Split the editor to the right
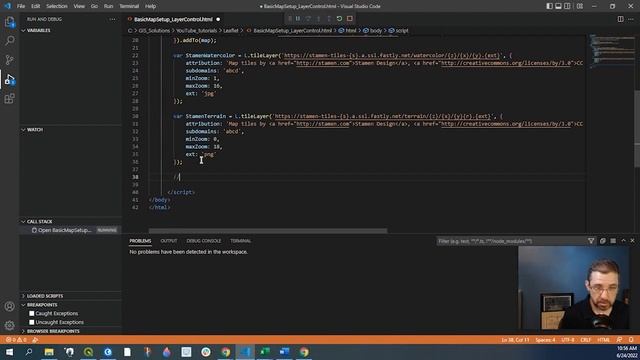Image resolution: width=640 pixels, height=360 pixels. (620, 19)
